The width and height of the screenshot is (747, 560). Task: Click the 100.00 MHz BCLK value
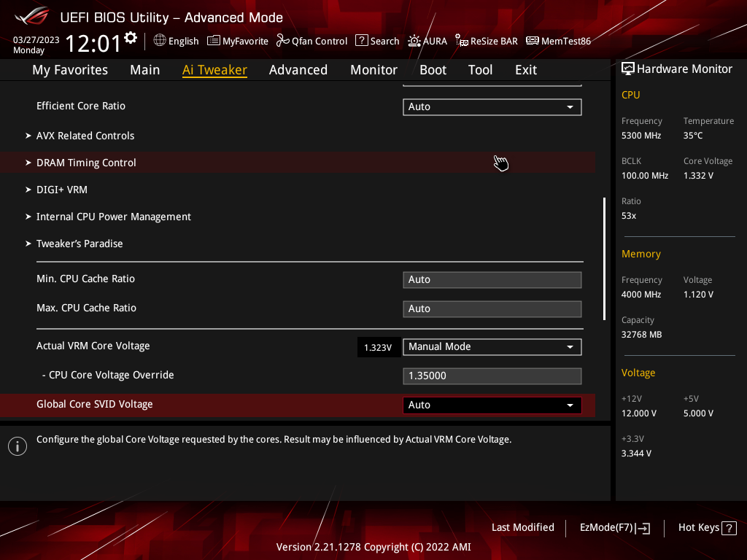point(645,176)
